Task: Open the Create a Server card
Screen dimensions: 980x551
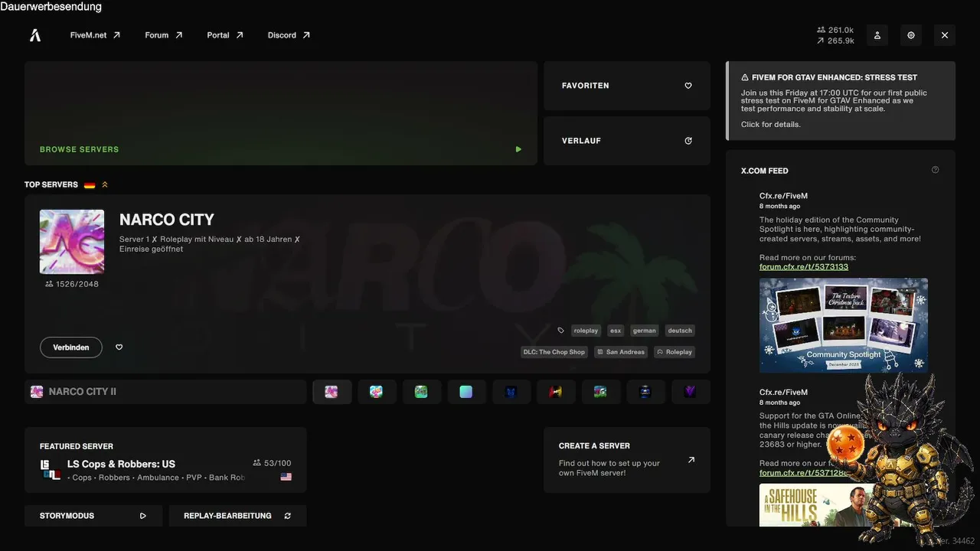Action: pyautogui.click(x=627, y=460)
